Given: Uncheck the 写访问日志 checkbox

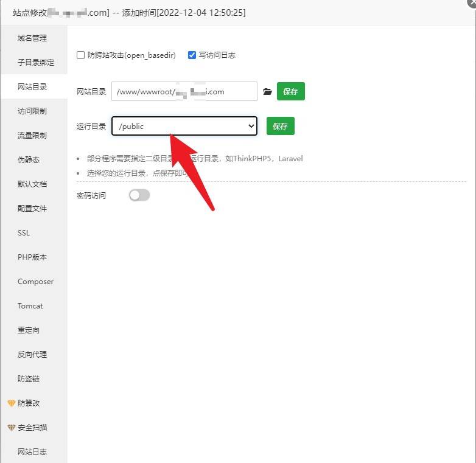Looking at the screenshot, I should coord(192,55).
